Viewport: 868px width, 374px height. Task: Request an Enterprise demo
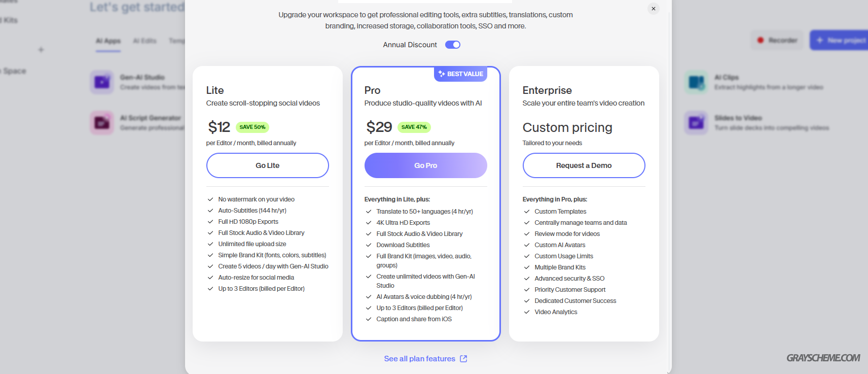(584, 165)
